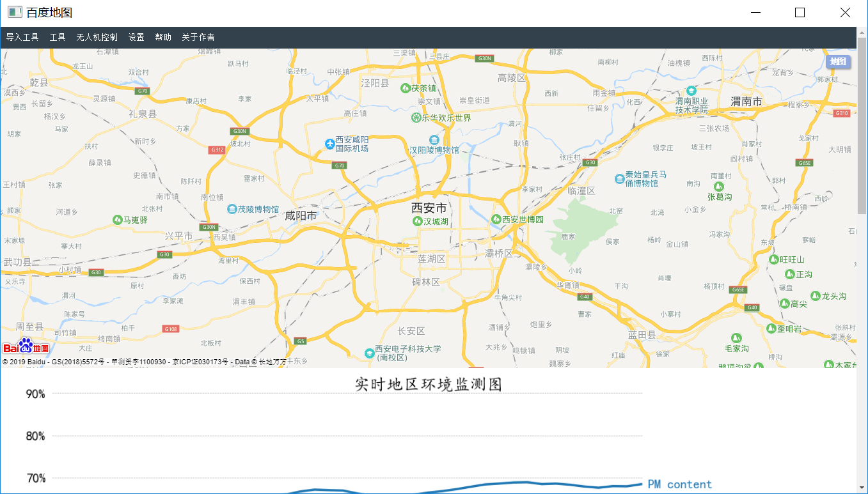Click the 武功县 county label
This screenshot has width=868, height=494.
pyautogui.click(x=17, y=262)
